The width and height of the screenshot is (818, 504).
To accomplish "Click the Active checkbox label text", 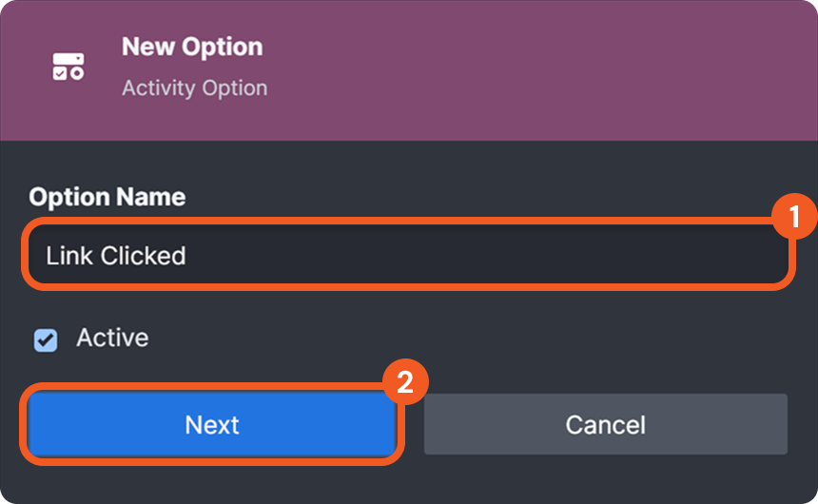I will [112, 338].
